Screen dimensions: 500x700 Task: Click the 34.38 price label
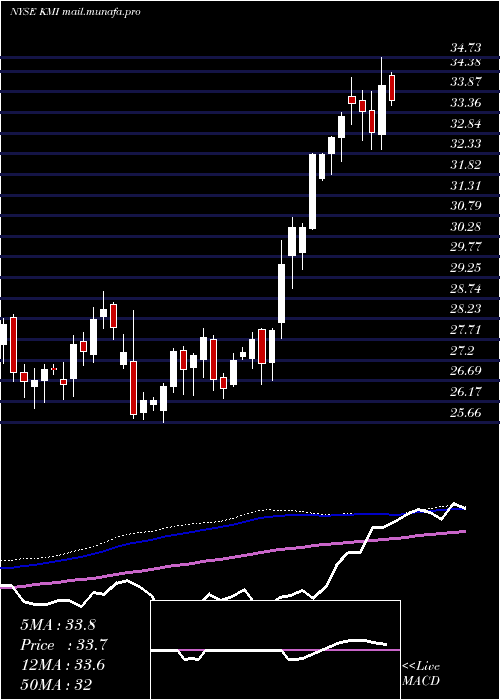tap(466, 62)
